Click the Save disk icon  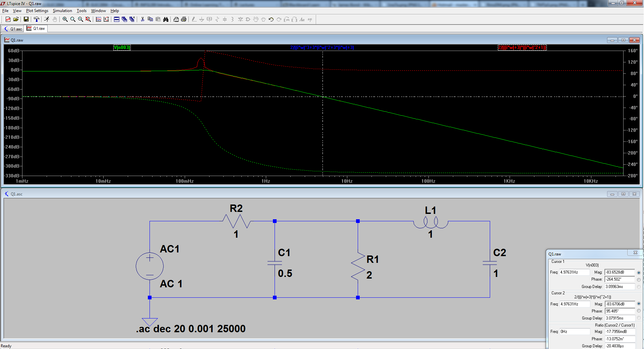tap(26, 19)
